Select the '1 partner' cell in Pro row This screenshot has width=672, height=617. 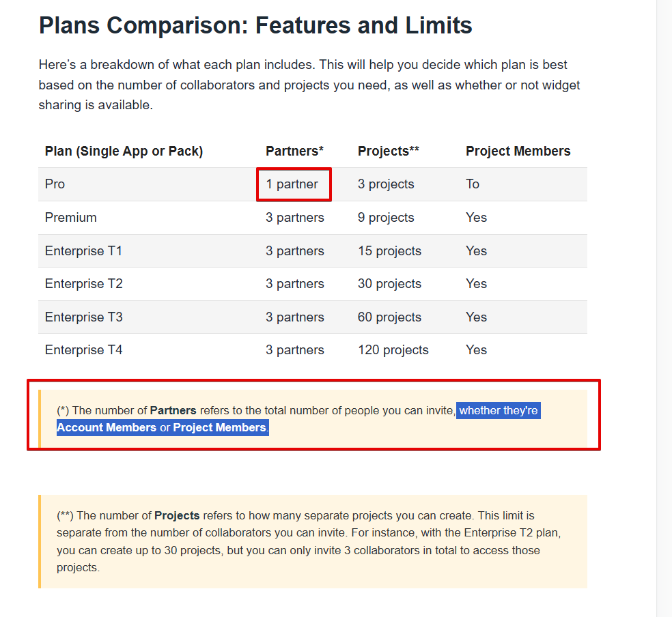[292, 184]
